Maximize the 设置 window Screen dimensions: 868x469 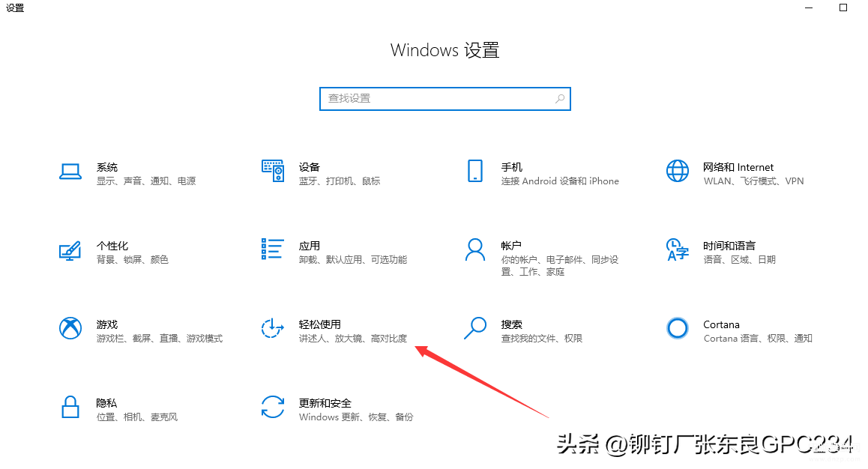843,7
